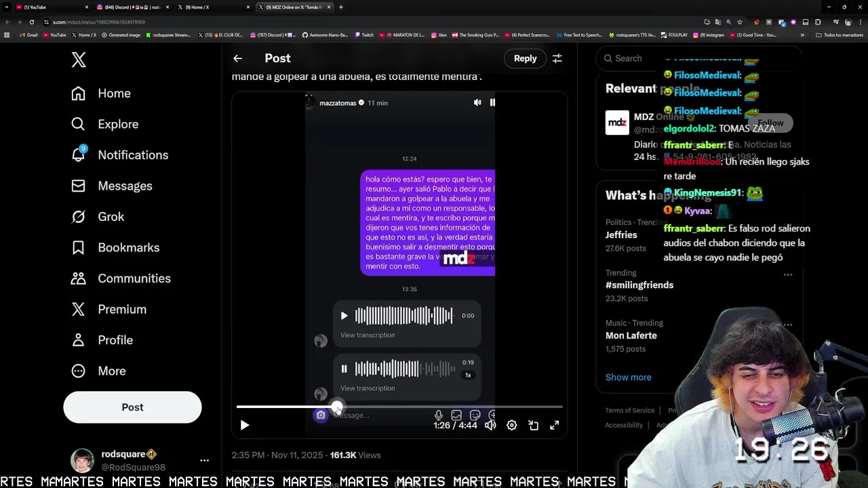Open MDZ Online profile avatar
This screenshot has height=488, width=868.
click(617, 123)
